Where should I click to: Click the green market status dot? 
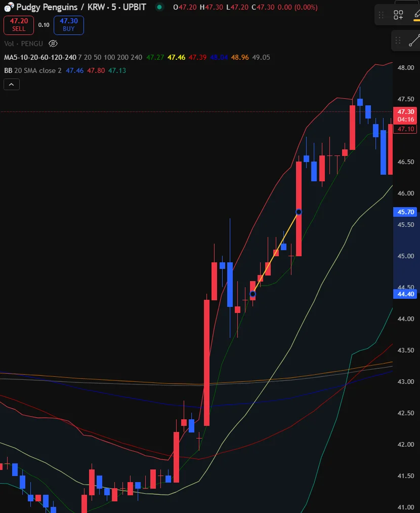pyautogui.click(x=159, y=7)
